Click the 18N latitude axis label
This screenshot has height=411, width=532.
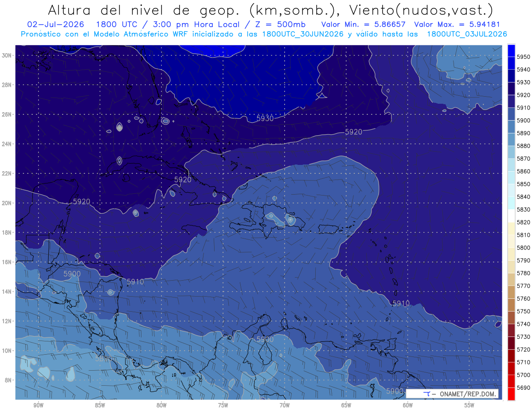[x=7, y=232]
